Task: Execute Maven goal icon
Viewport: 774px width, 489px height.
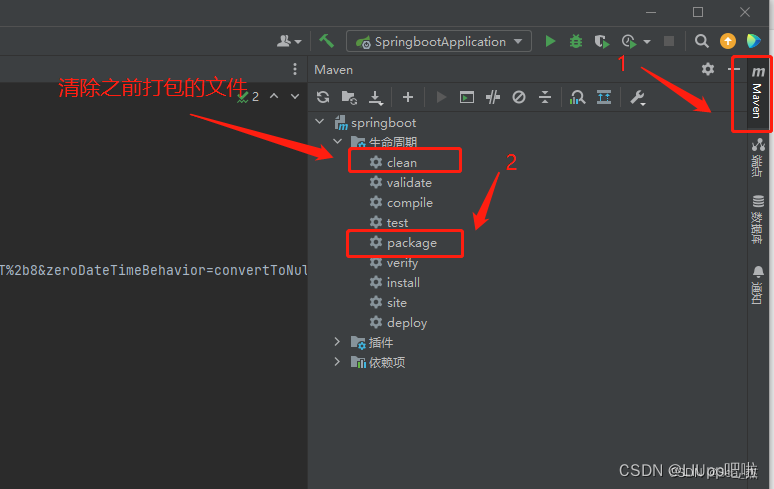Action: click(466, 97)
